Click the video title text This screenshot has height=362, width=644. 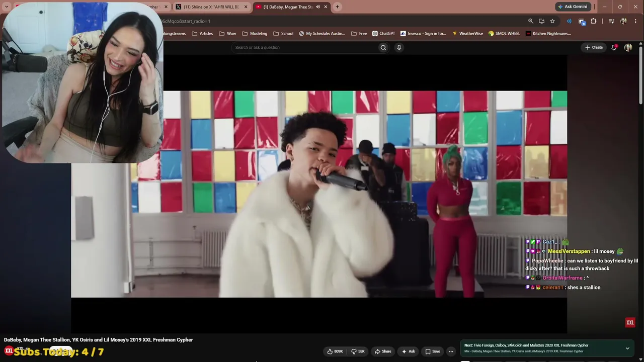pyautogui.click(x=99, y=340)
